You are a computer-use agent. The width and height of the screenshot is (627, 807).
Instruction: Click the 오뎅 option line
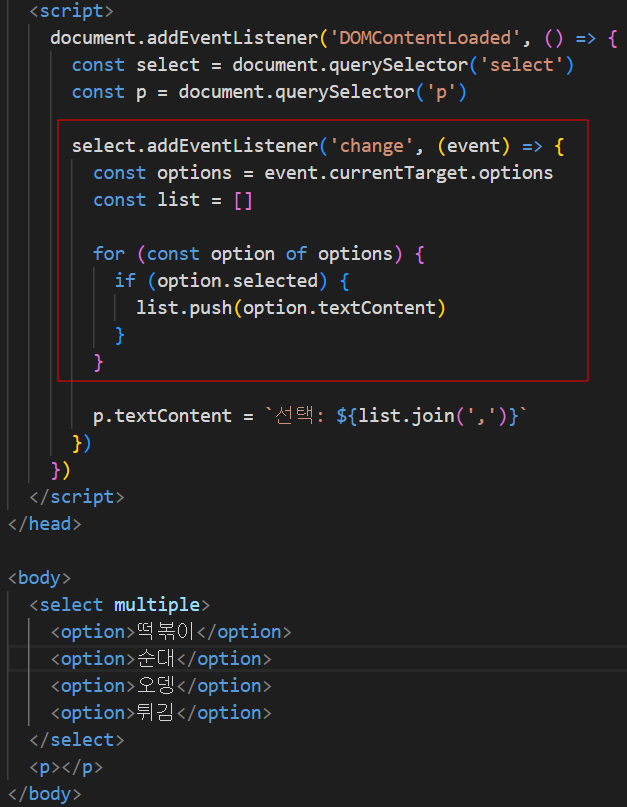[x=161, y=686]
